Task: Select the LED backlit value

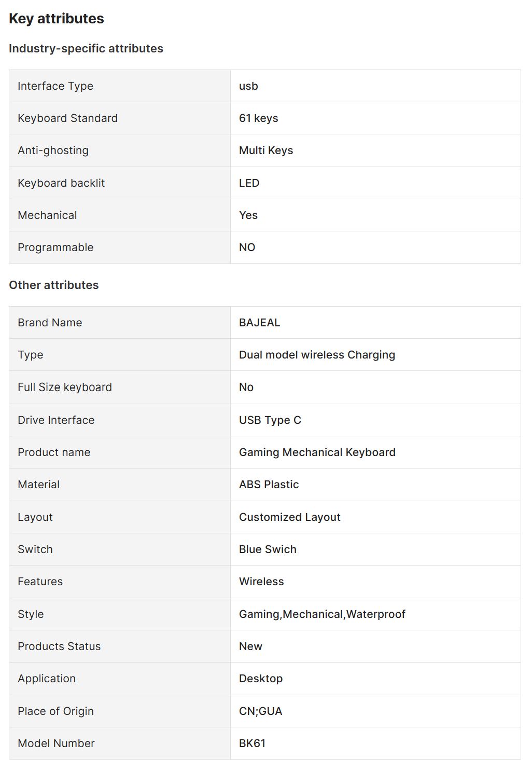Action: [249, 183]
